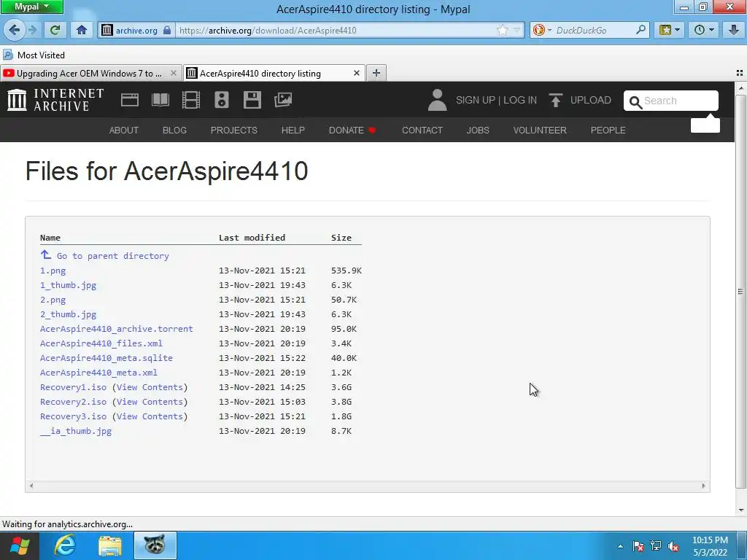Open VOLUNTEER in the navigation bar
The width and height of the screenshot is (747, 560).
click(x=540, y=130)
